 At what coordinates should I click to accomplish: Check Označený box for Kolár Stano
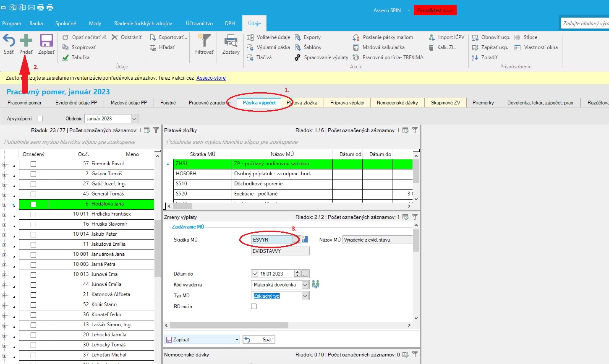pyautogui.click(x=33, y=305)
